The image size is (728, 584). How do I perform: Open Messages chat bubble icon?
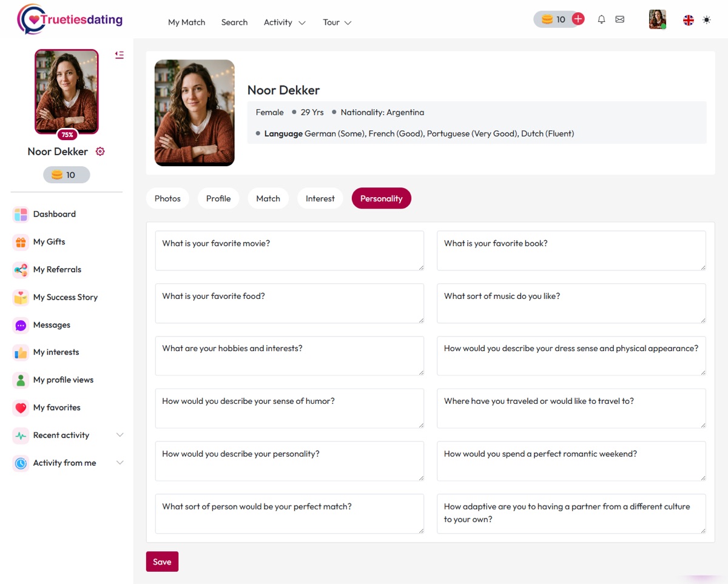click(21, 325)
